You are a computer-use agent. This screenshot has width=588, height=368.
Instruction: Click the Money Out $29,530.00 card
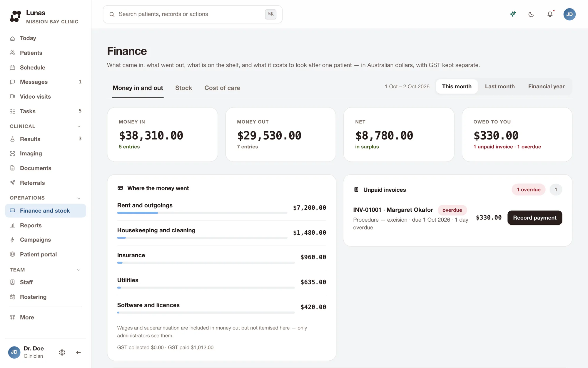(x=281, y=135)
